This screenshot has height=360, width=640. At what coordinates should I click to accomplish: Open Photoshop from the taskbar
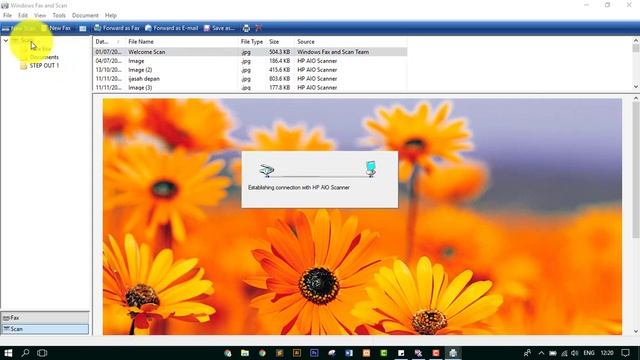click(314, 353)
